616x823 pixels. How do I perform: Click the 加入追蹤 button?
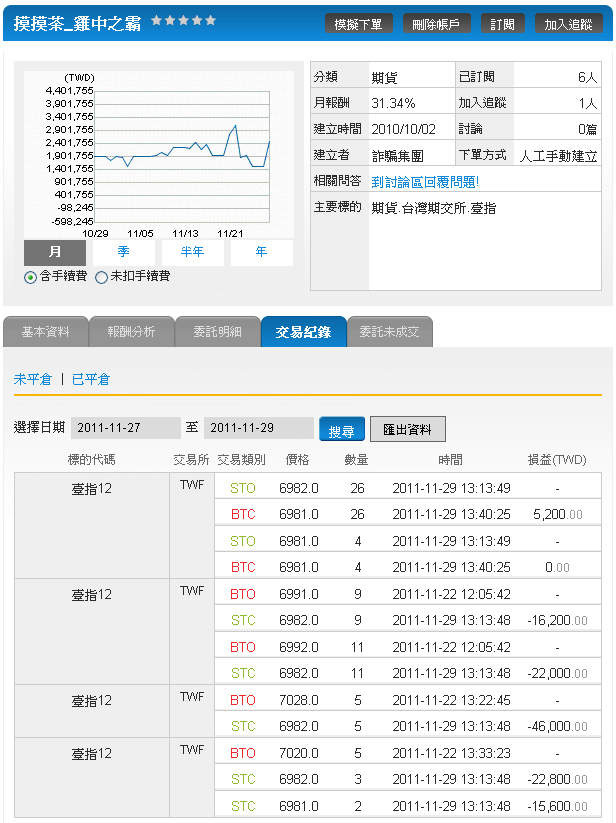[568, 24]
